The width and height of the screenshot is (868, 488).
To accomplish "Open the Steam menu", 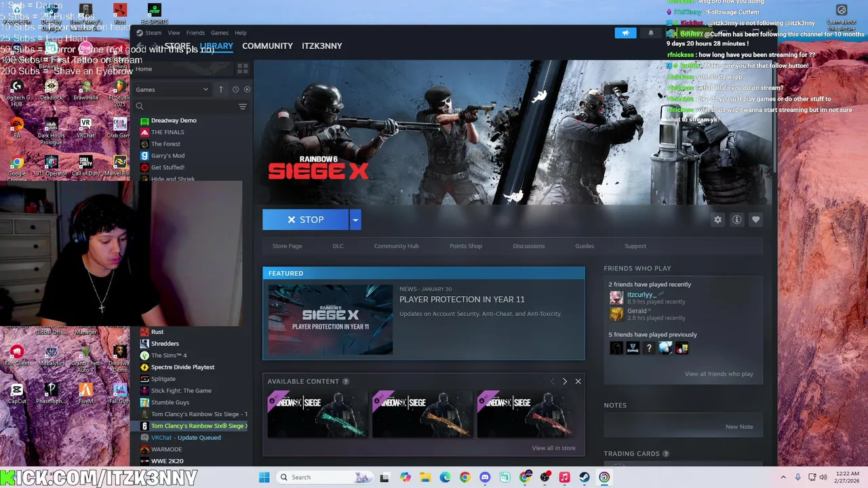I will click(x=153, y=33).
